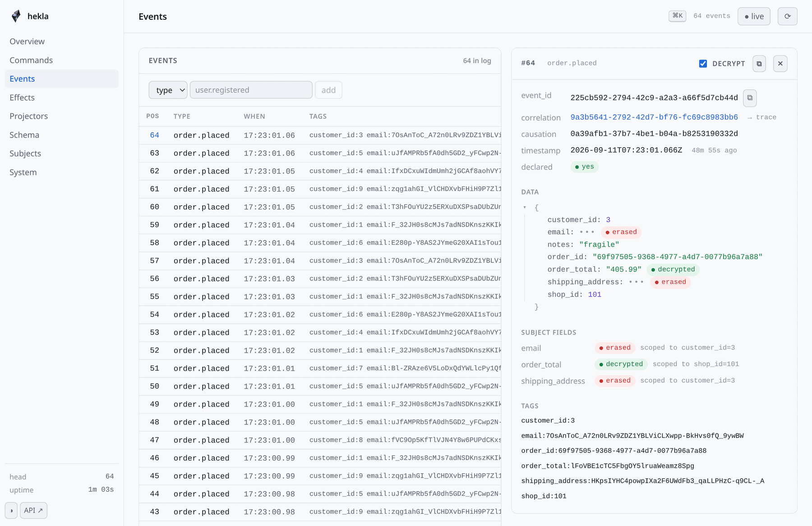
Task: Go to Overview in the sidebar
Action: [x=62, y=41]
